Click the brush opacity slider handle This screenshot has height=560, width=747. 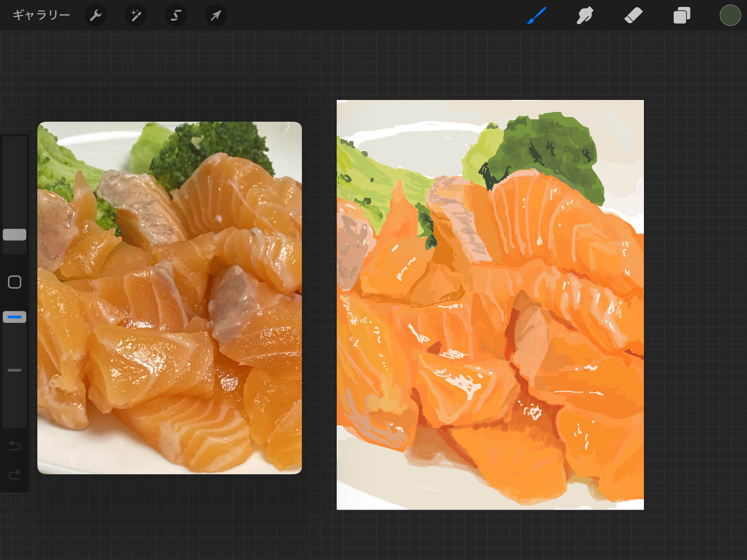click(15, 317)
